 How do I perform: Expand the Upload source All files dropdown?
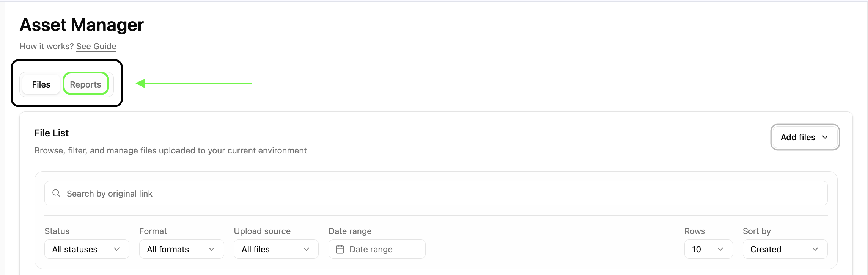[276, 249]
